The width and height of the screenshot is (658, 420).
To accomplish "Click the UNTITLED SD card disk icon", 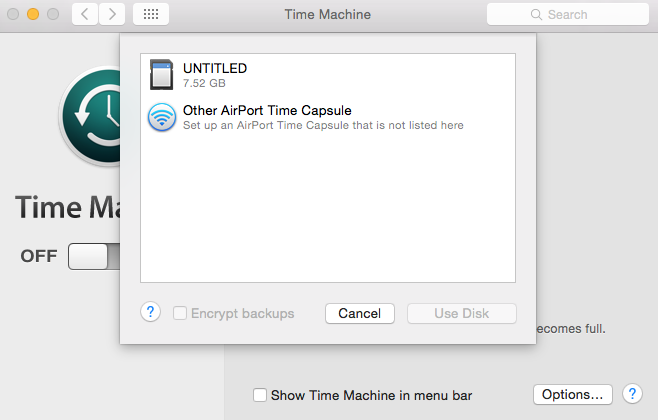I will 162,75.
